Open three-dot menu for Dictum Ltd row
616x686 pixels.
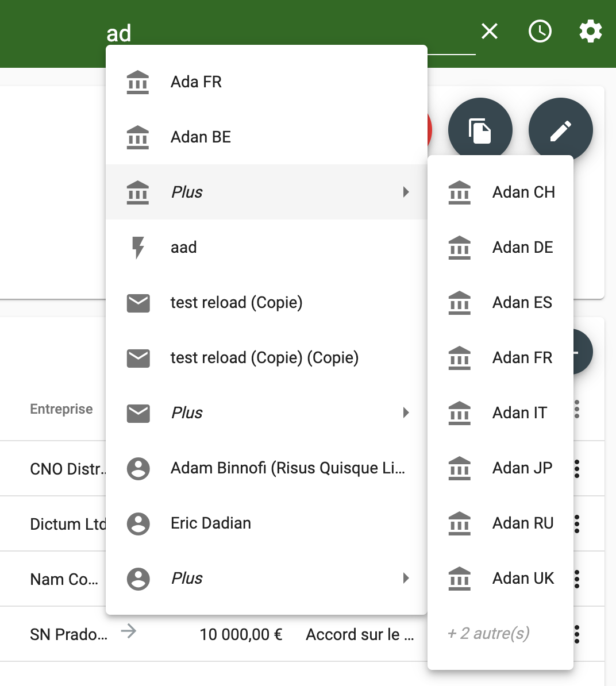pos(577,523)
